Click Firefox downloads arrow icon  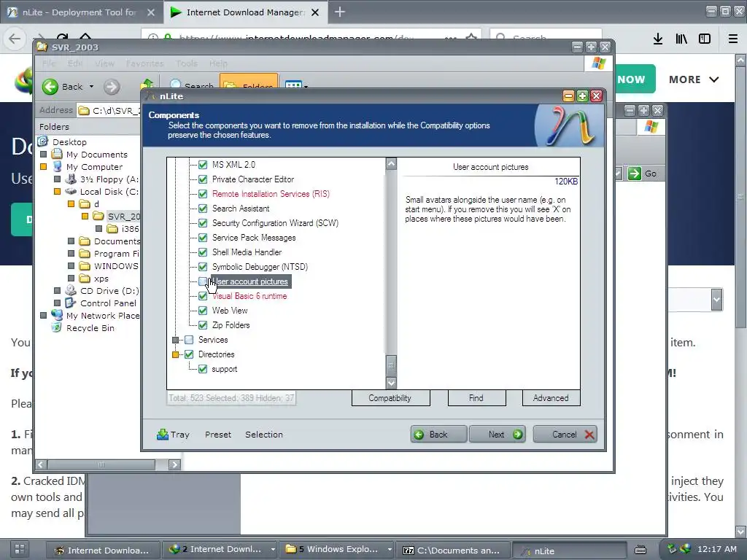point(658,39)
